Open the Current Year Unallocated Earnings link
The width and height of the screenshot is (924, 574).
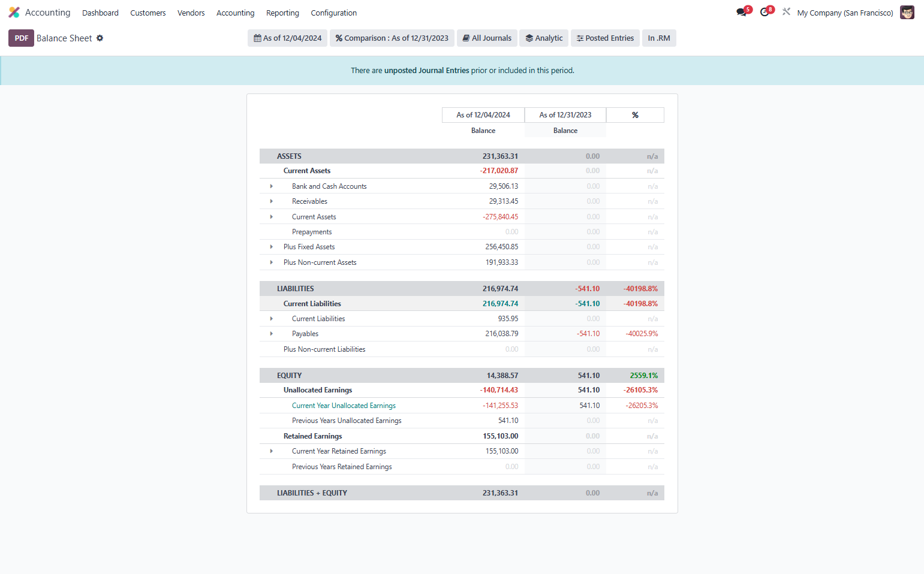point(344,406)
